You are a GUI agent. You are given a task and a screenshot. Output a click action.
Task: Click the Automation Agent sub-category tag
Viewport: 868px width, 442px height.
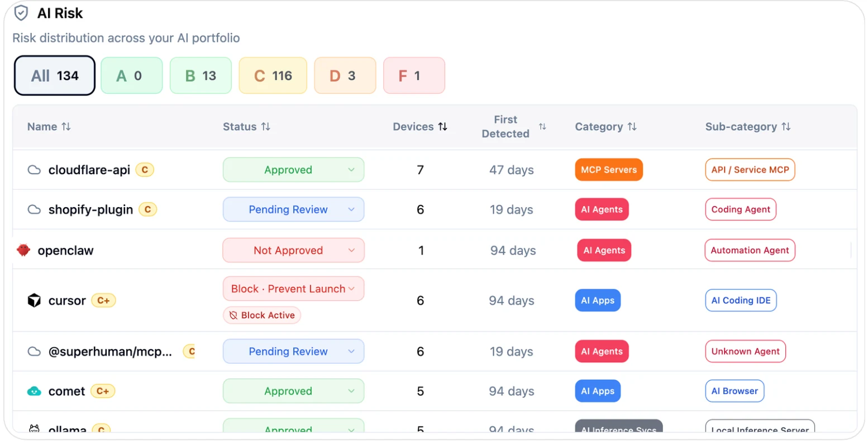(x=750, y=250)
